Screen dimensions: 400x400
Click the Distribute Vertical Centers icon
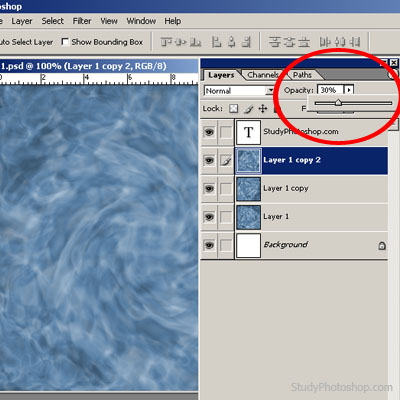(289, 42)
